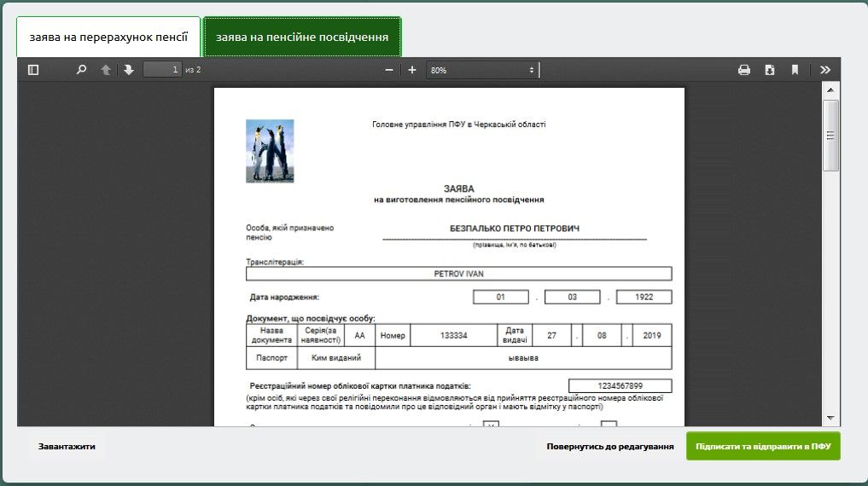Select 'заява на пенсійне посвідчення' tab
This screenshot has height=486, width=868.
(x=302, y=38)
